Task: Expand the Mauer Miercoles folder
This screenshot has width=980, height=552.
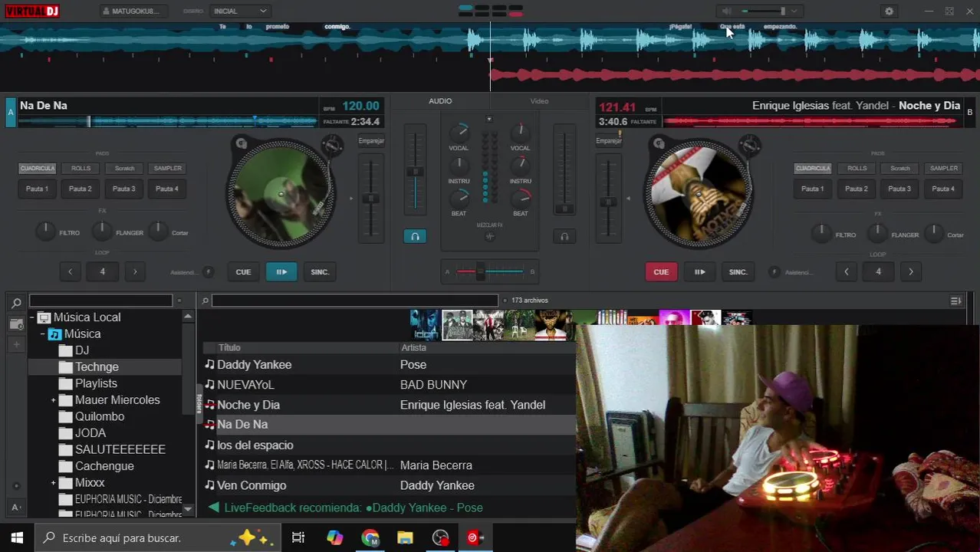Action: tap(54, 400)
